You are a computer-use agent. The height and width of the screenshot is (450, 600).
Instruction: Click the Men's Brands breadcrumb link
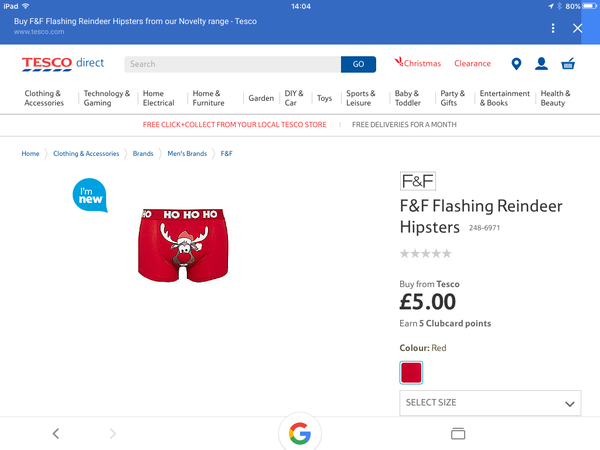[x=187, y=153]
